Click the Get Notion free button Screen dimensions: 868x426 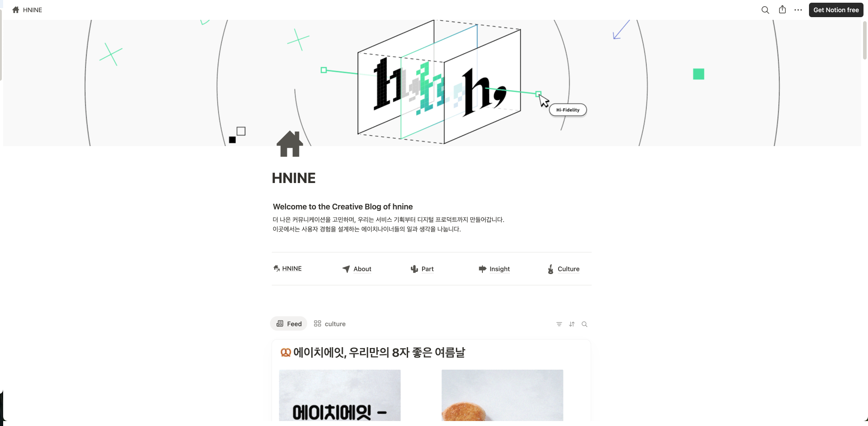pyautogui.click(x=836, y=10)
